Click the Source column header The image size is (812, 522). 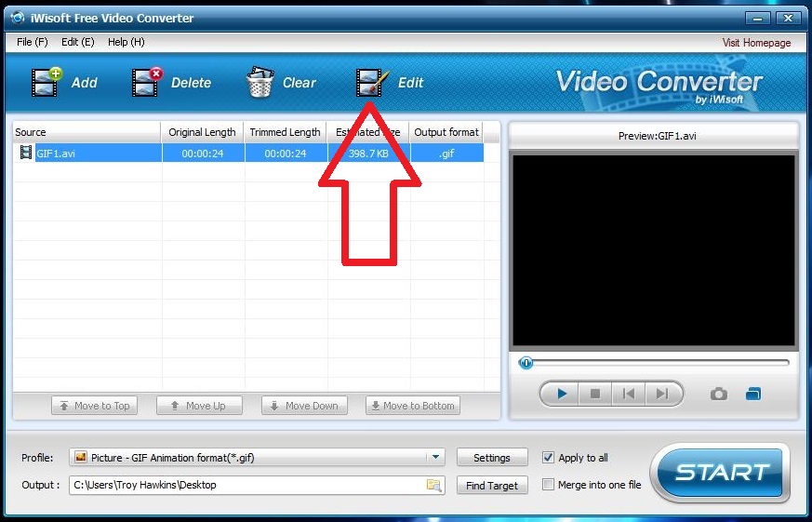87,132
